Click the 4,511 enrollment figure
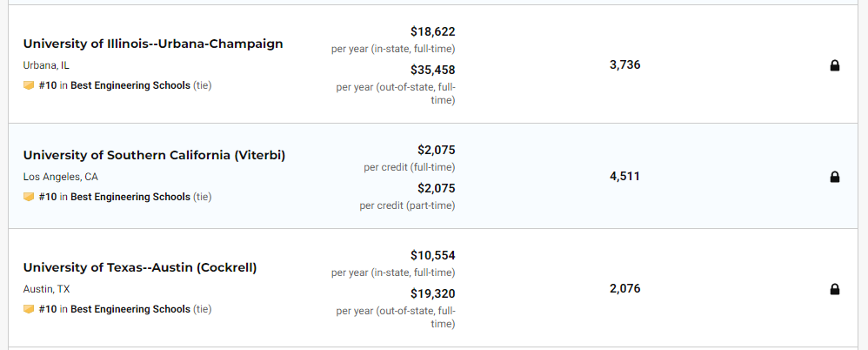 click(x=624, y=176)
